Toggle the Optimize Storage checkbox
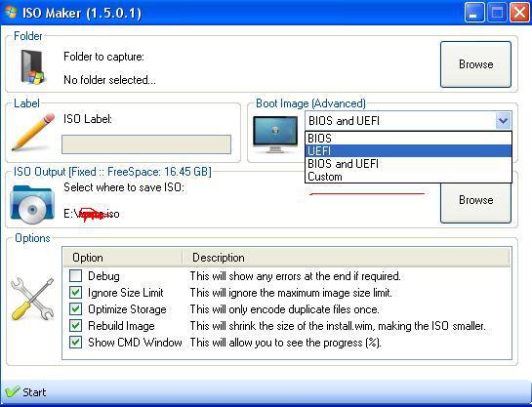The width and height of the screenshot is (532, 407). tap(75, 309)
